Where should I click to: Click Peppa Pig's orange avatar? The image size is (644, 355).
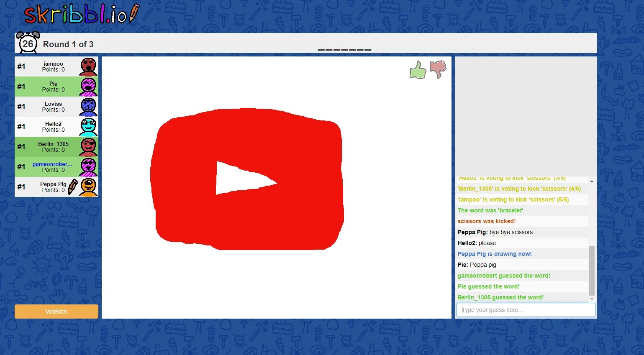tap(88, 187)
